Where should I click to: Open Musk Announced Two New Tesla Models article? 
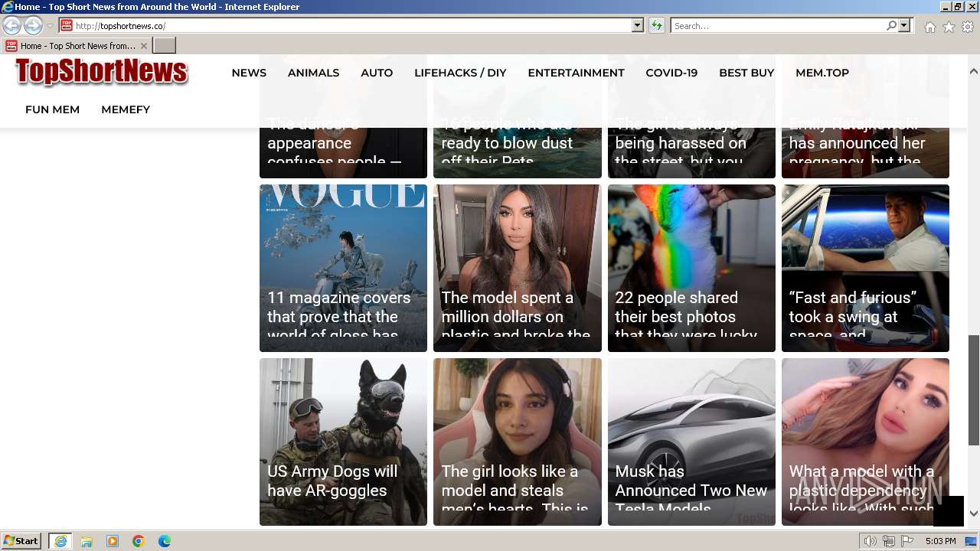pos(691,442)
